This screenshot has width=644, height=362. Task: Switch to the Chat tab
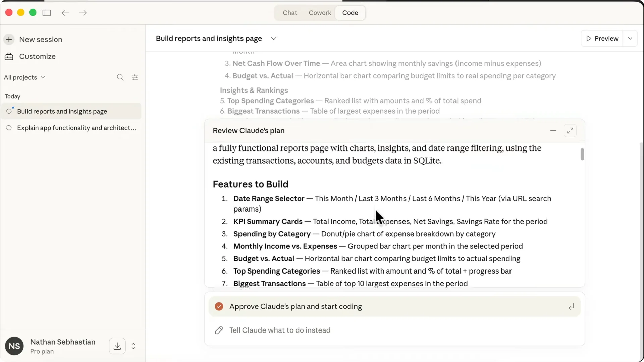[x=290, y=13]
